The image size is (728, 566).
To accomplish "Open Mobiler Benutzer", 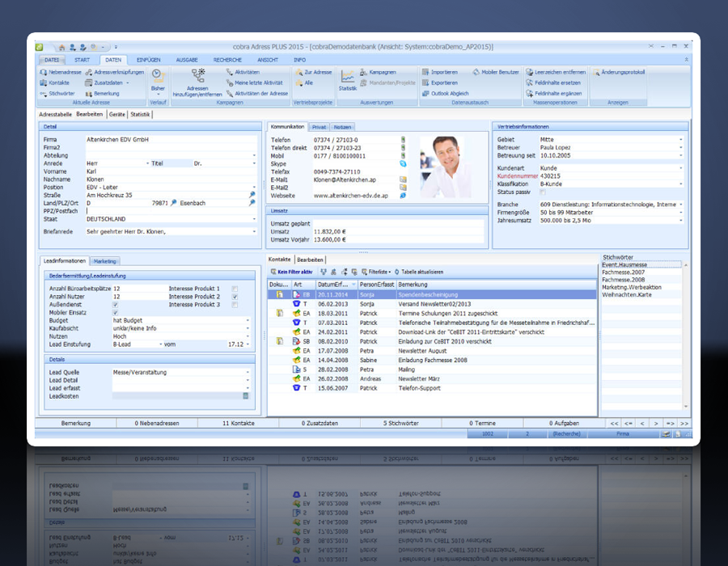I will (x=495, y=73).
